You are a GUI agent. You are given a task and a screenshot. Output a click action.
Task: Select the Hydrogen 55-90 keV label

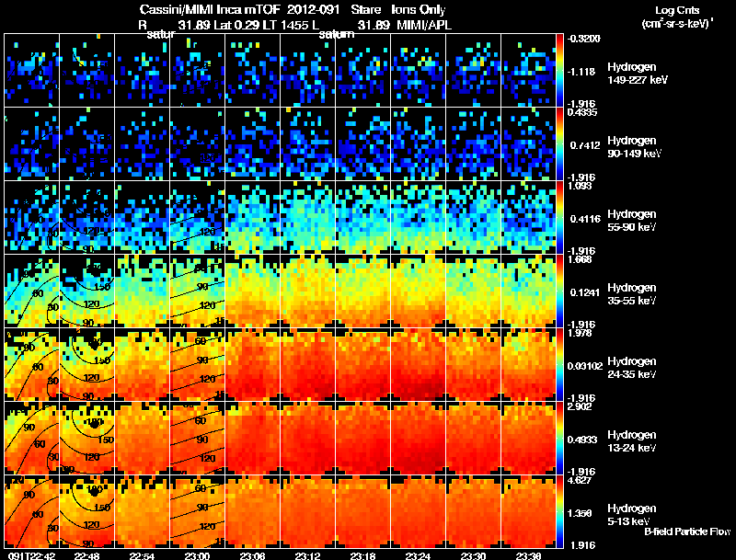click(632, 221)
